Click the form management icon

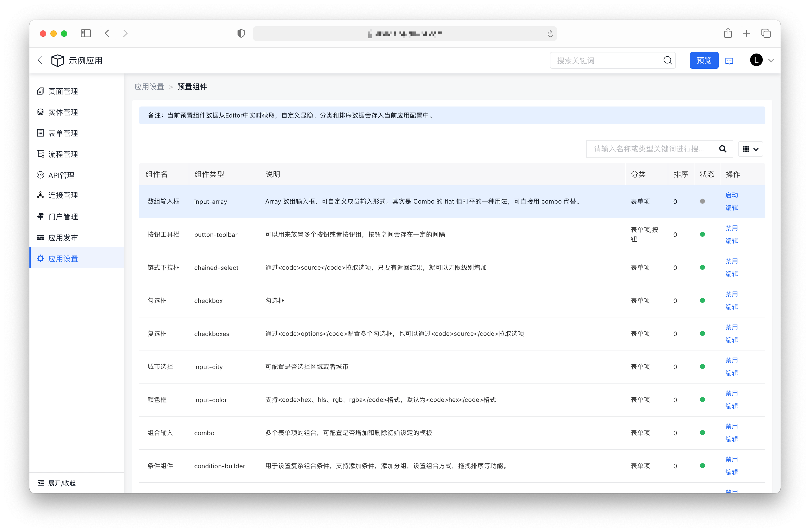click(40, 133)
